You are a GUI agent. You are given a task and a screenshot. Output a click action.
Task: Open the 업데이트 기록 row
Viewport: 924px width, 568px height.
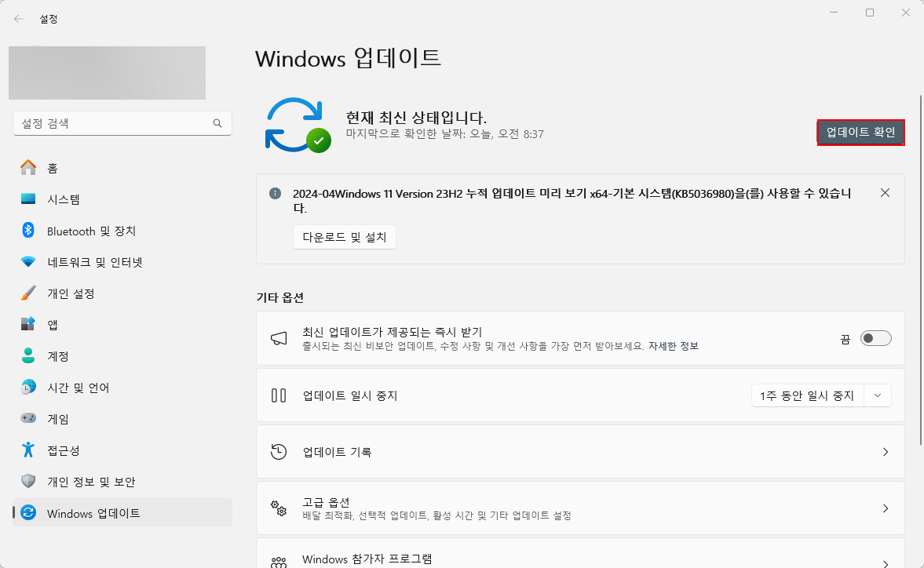click(x=580, y=451)
